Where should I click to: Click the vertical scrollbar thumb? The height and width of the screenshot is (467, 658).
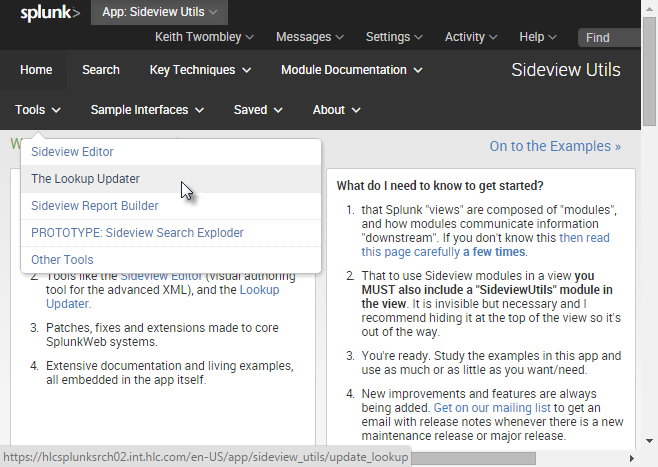pyautogui.click(x=650, y=70)
